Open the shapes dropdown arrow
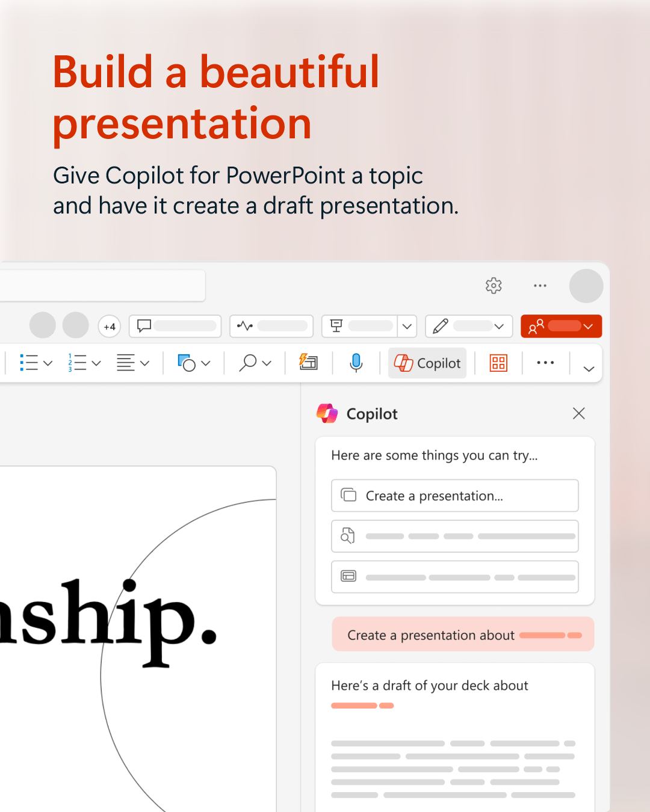The image size is (650, 812). coord(206,363)
